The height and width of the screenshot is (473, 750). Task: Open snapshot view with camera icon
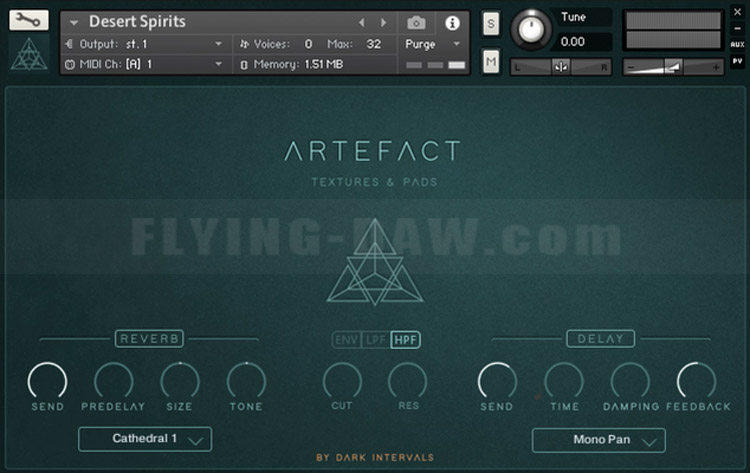(416, 22)
